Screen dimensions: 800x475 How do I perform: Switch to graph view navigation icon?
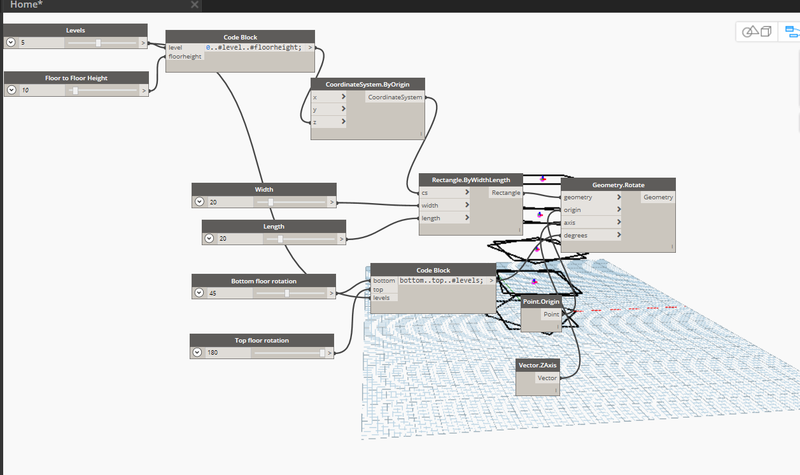pos(792,32)
